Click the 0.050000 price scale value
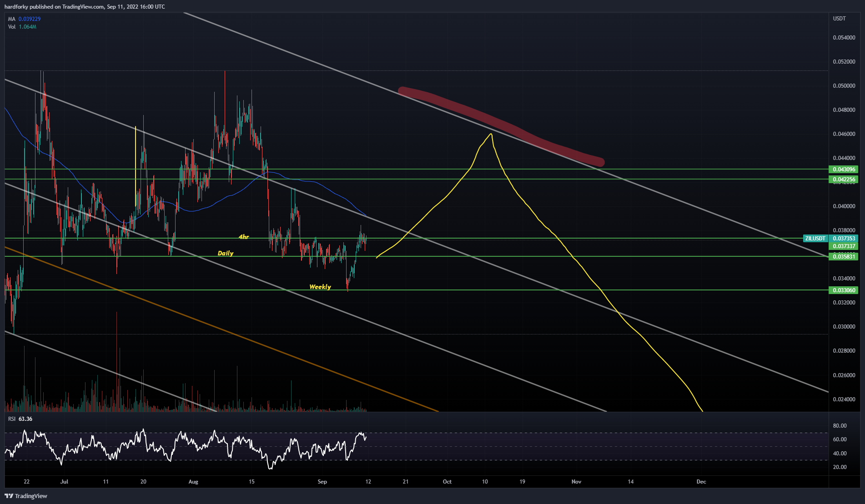Screen dimensions: 865x504 pos(844,86)
